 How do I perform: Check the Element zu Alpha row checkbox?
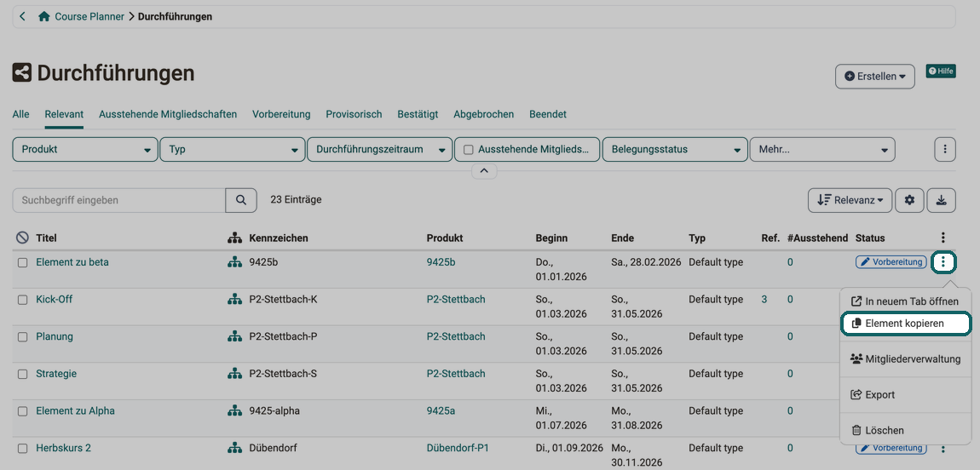[x=22, y=411]
